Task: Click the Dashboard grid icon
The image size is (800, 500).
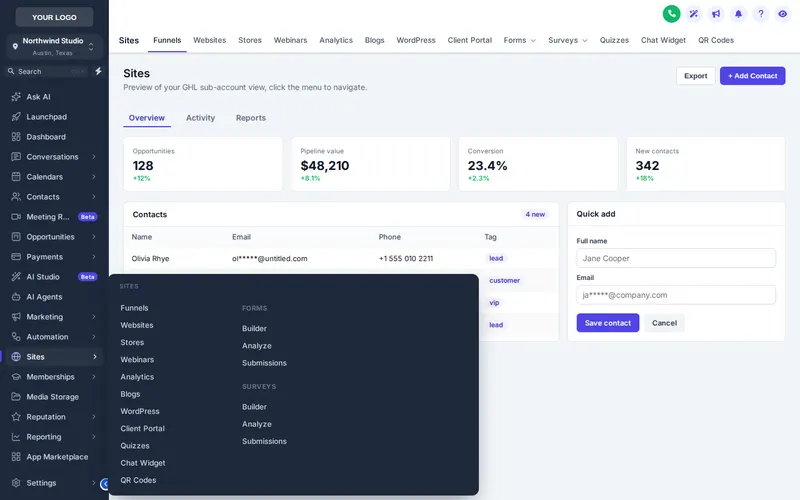Action: click(x=16, y=137)
